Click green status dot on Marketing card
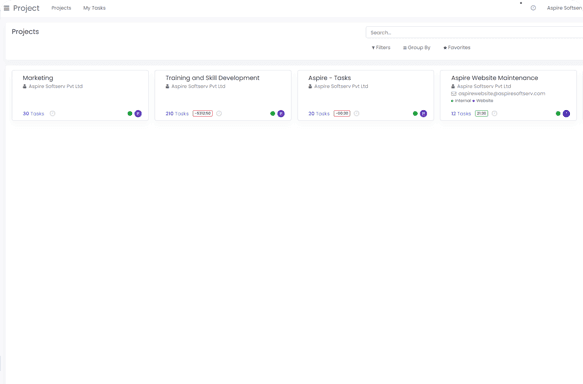 (130, 113)
